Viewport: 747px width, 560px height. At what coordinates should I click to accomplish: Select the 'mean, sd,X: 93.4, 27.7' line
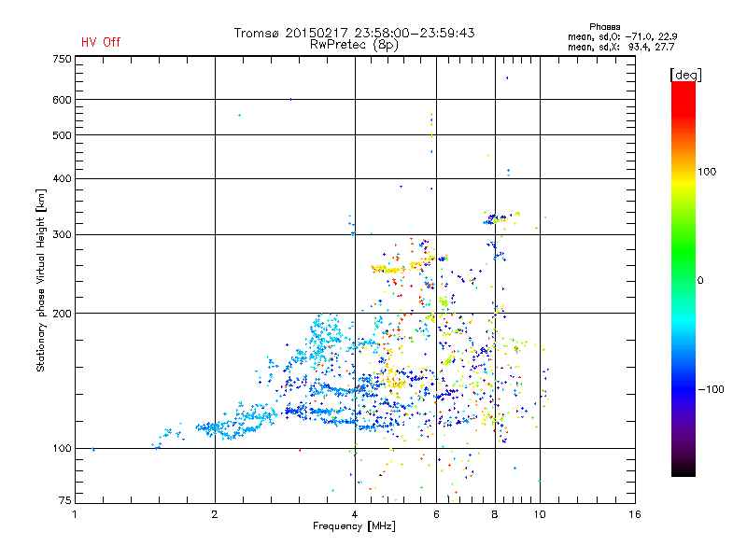[621, 47]
